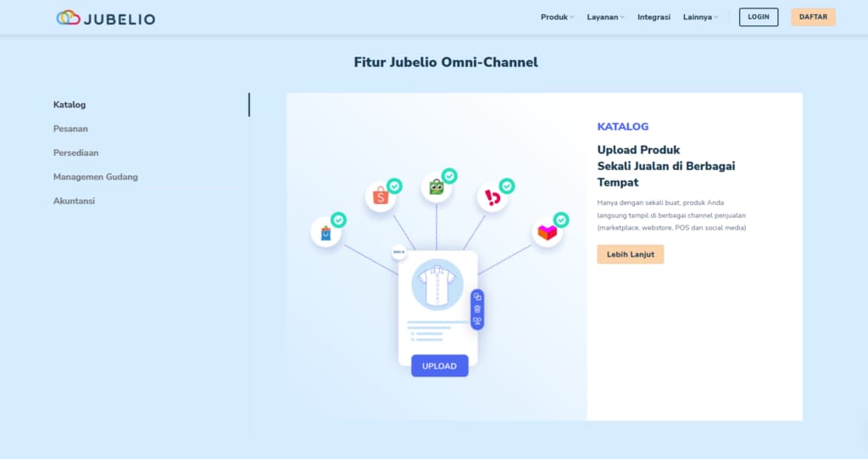Open the Produk dropdown menu
The image size is (868, 459).
tap(557, 17)
